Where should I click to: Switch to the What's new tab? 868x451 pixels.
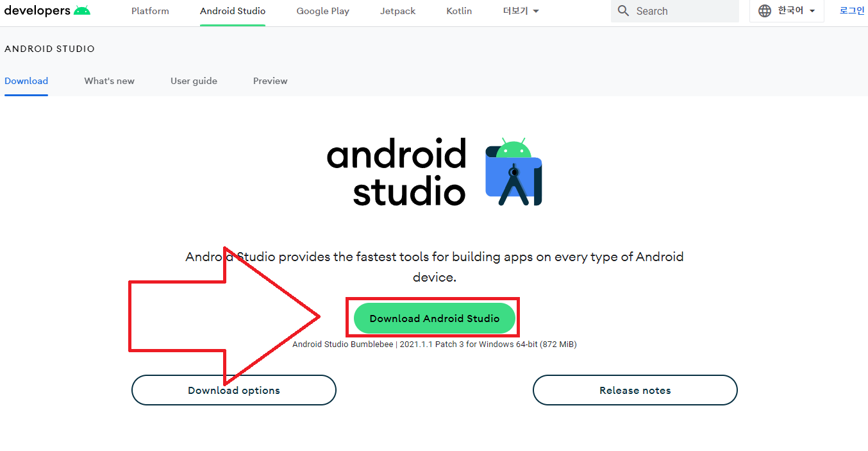[x=110, y=81]
